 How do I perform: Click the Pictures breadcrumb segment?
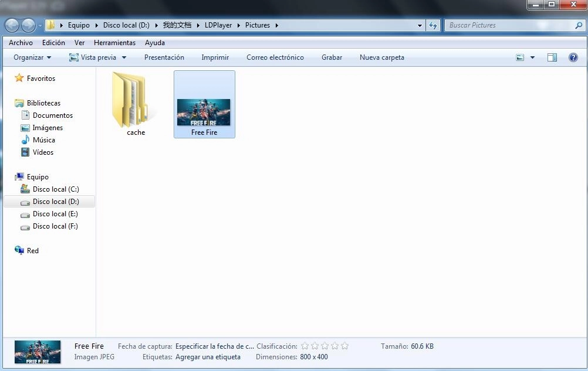[258, 25]
